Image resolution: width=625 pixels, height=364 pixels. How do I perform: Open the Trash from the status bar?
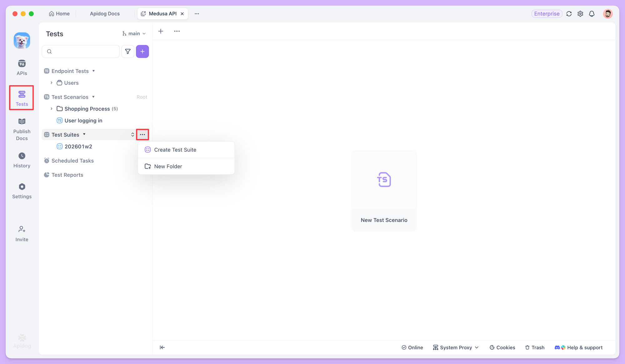pyautogui.click(x=535, y=347)
